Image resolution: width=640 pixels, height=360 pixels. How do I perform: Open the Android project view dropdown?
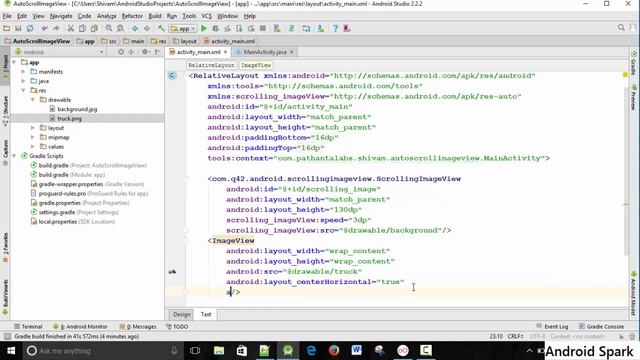59,52
